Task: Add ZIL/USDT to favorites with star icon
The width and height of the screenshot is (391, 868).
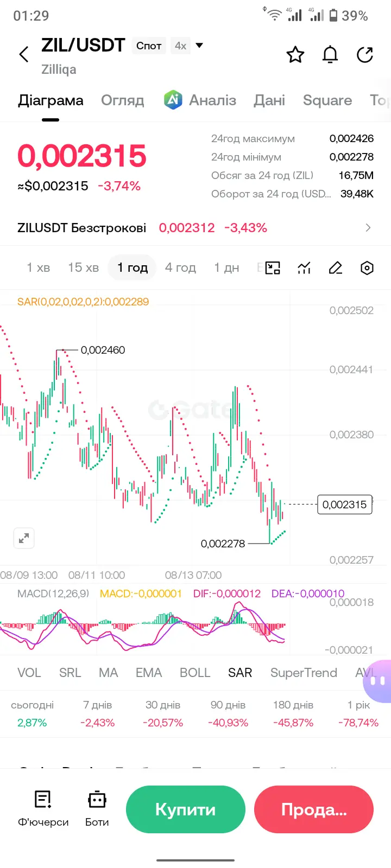Action: 295,54
